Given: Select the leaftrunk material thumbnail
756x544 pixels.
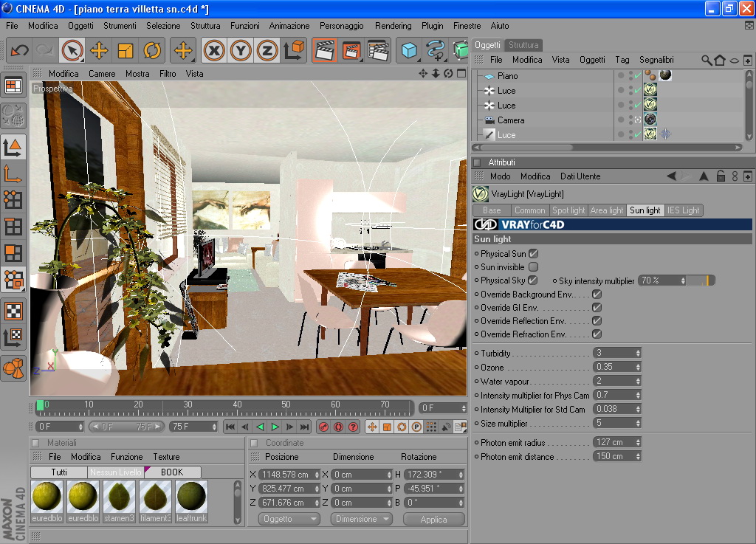Looking at the screenshot, I should (x=191, y=502).
